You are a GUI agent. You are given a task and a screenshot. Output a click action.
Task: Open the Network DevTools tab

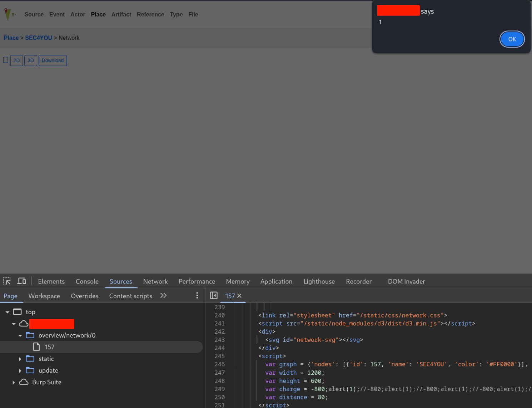click(x=155, y=281)
